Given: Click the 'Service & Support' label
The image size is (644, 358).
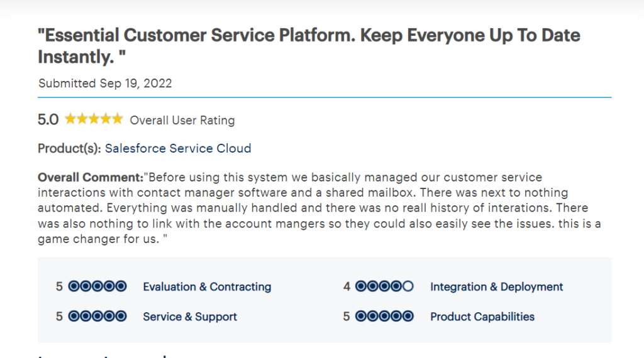Looking at the screenshot, I should coord(190,317).
